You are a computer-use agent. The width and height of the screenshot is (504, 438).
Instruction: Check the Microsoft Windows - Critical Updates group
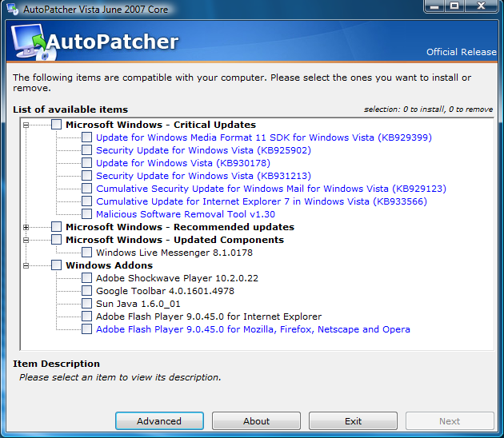[56, 125]
